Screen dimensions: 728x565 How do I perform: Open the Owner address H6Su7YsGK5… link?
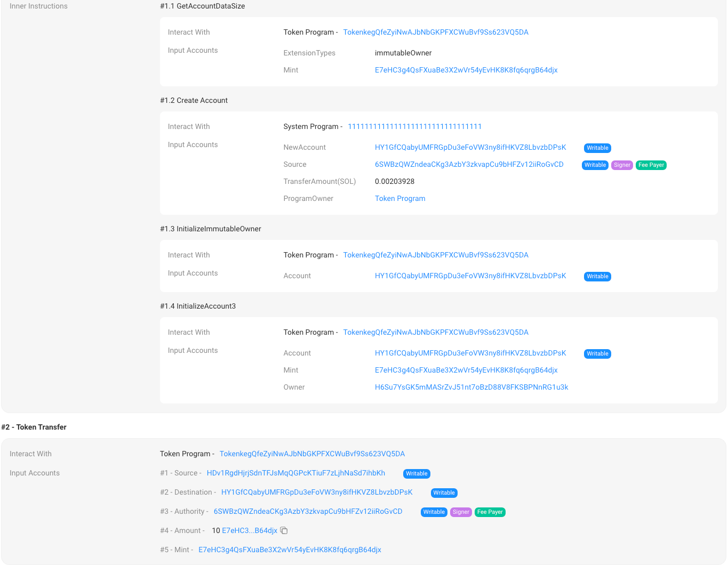coord(471,388)
